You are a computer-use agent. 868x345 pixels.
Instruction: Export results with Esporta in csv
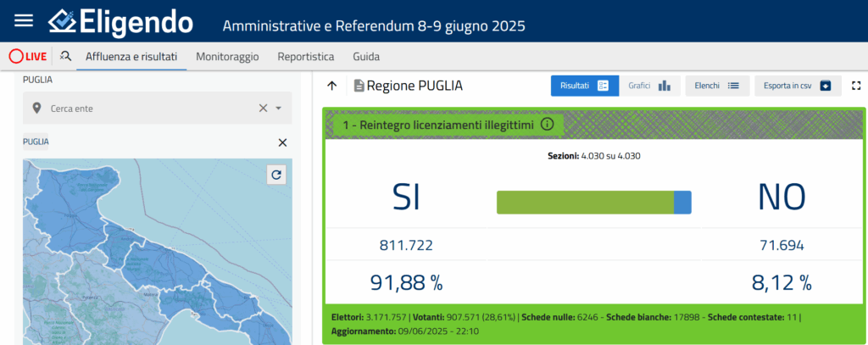coord(797,86)
